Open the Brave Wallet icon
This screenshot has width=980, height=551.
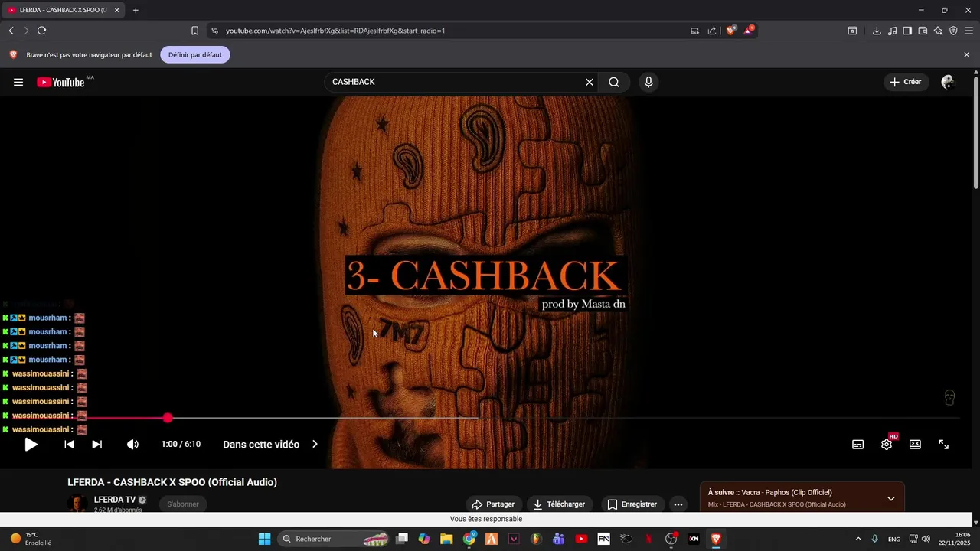pos(923,31)
